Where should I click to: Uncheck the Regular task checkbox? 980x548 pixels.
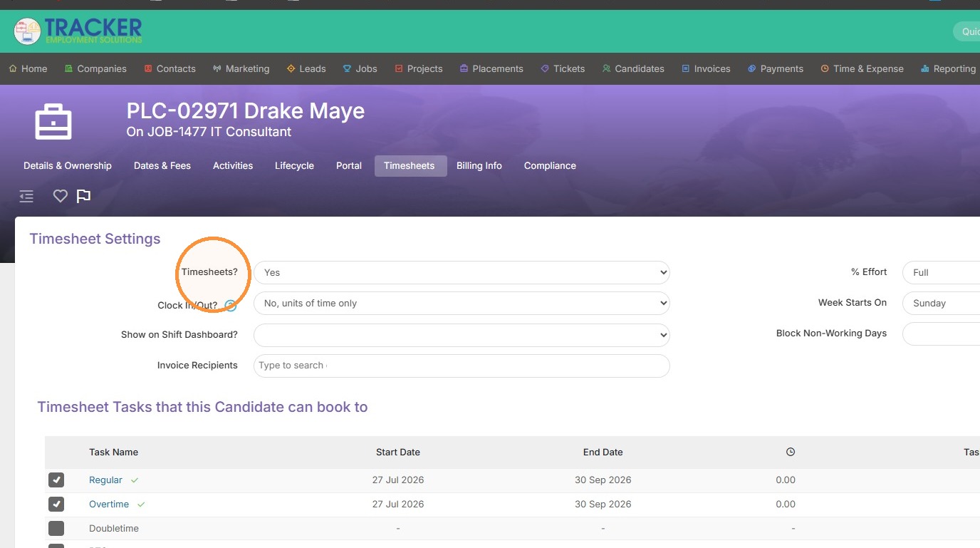[x=56, y=480]
